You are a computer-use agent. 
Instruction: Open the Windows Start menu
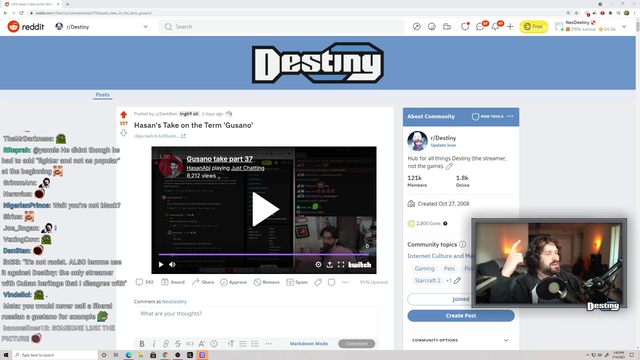coord(6,355)
